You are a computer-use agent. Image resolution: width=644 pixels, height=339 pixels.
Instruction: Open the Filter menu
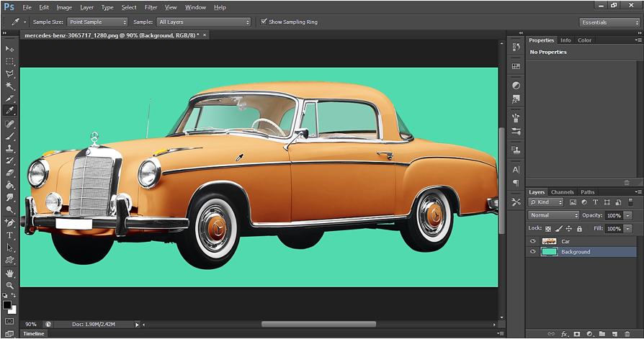(x=151, y=7)
